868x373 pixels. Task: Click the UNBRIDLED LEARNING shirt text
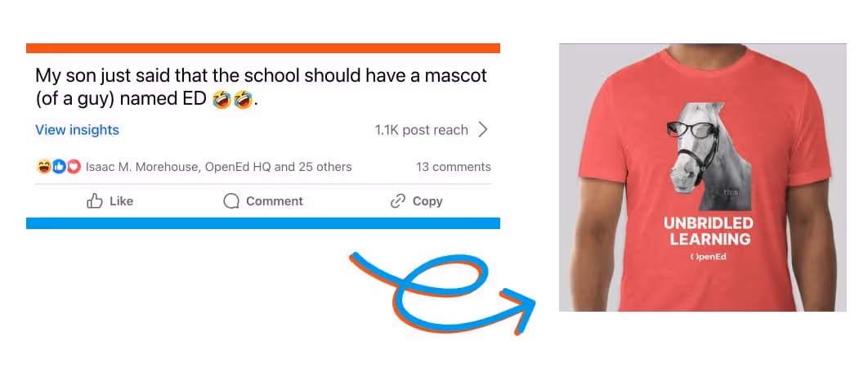(x=709, y=231)
